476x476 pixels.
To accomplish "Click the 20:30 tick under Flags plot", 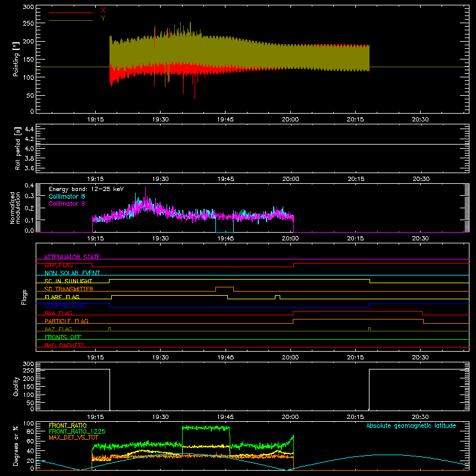I will click(420, 358).
